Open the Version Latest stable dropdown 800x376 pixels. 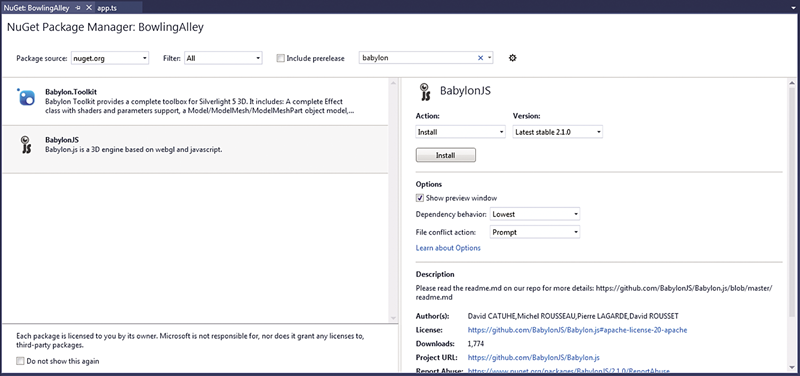pos(557,132)
